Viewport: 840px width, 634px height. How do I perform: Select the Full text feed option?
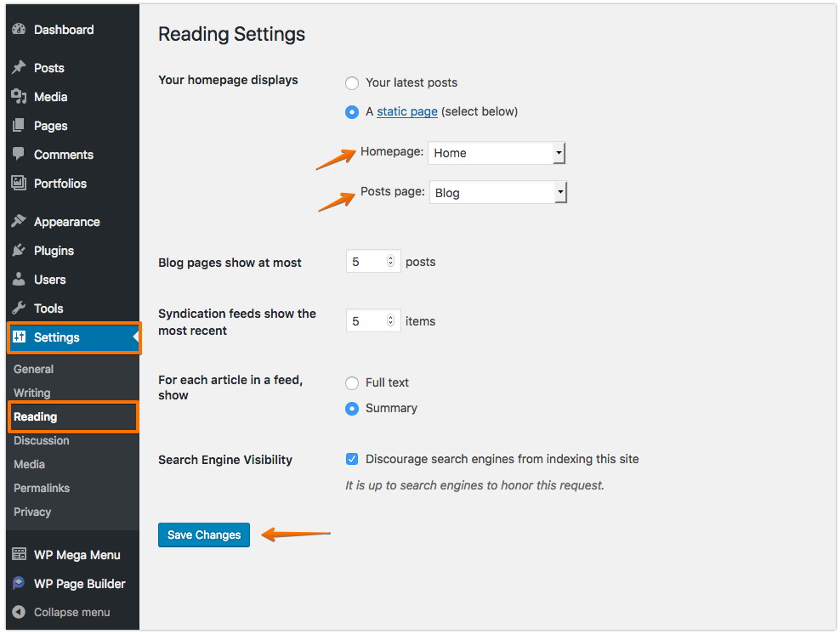click(352, 382)
